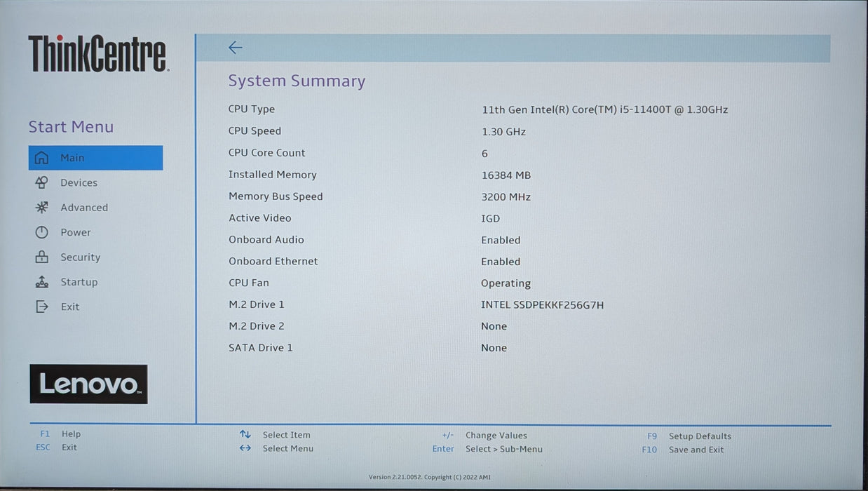
Task: Click the Onboard Audio label
Action: click(266, 240)
